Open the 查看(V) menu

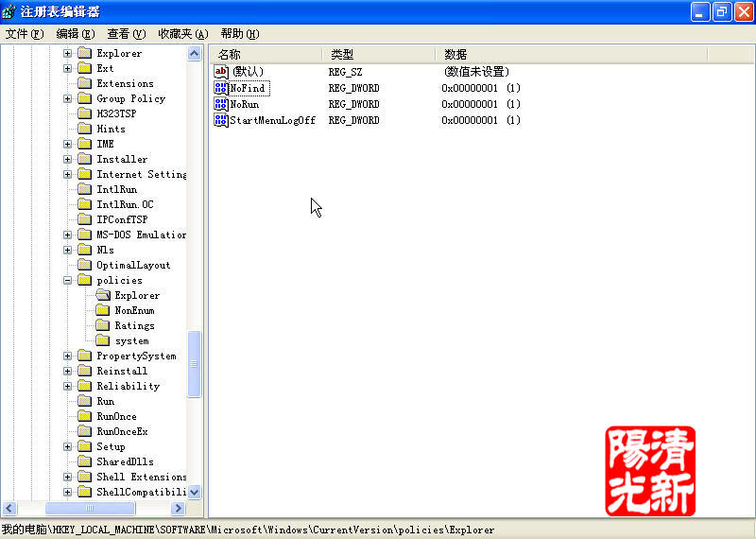(127, 34)
